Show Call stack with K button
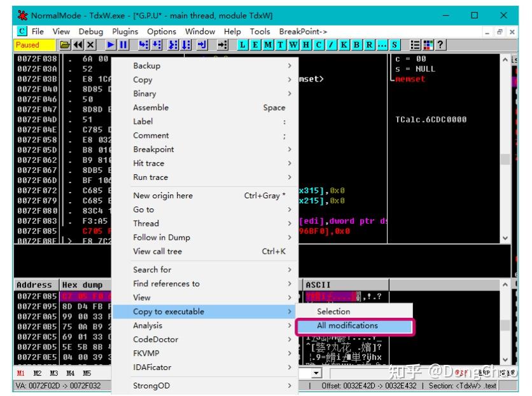The image size is (532, 396). [x=344, y=45]
